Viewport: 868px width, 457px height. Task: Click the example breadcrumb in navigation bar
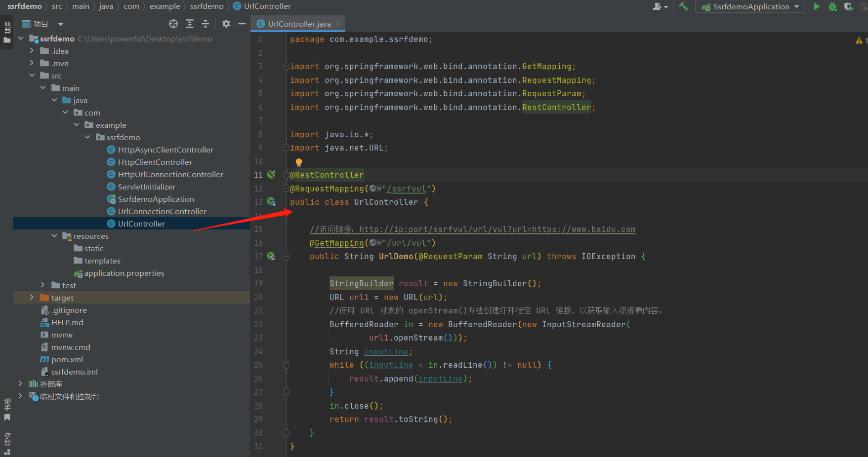coord(165,6)
